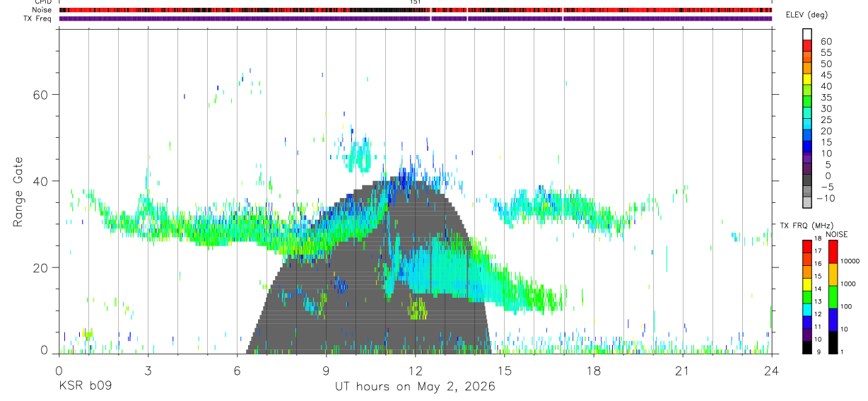Viewport: 868px width, 401px height.
Task: Select the black NOISE segment between 1 and 10
Action: click(833, 342)
